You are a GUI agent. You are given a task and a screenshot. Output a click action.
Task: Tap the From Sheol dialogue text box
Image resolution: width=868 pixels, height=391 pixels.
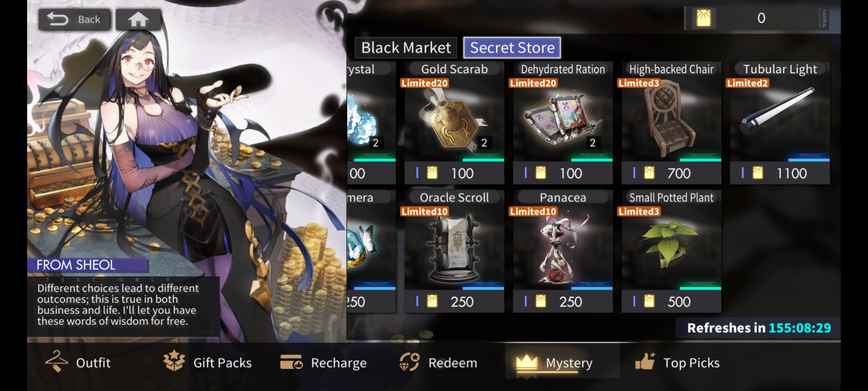pyautogui.click(x=123, y=305)
